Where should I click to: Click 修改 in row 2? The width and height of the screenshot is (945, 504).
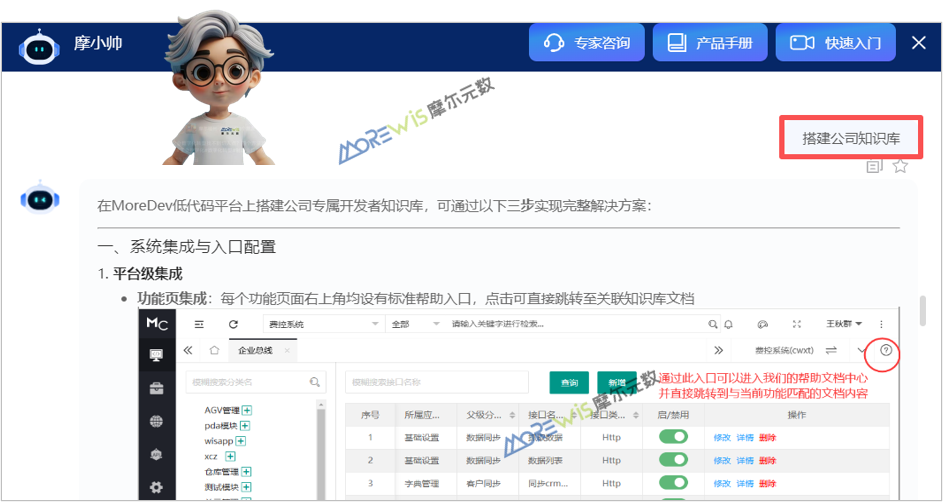pyautogui.click(x=722, y=461)
